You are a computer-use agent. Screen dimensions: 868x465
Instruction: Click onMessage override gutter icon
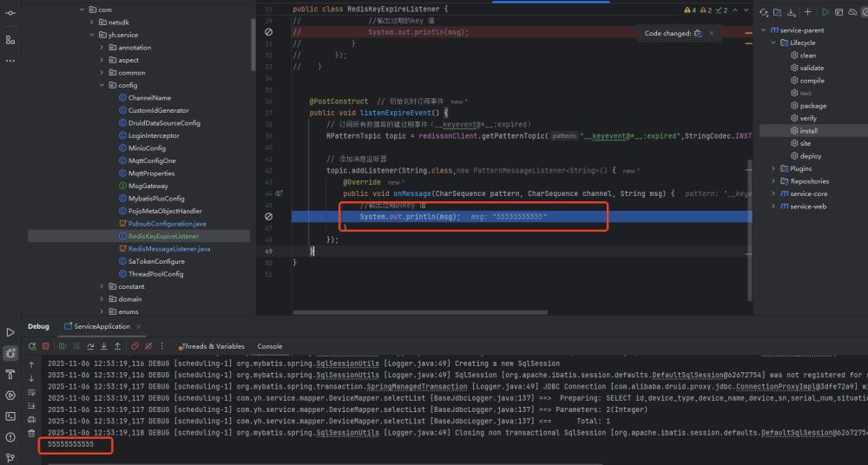click(x=279, y=193)
